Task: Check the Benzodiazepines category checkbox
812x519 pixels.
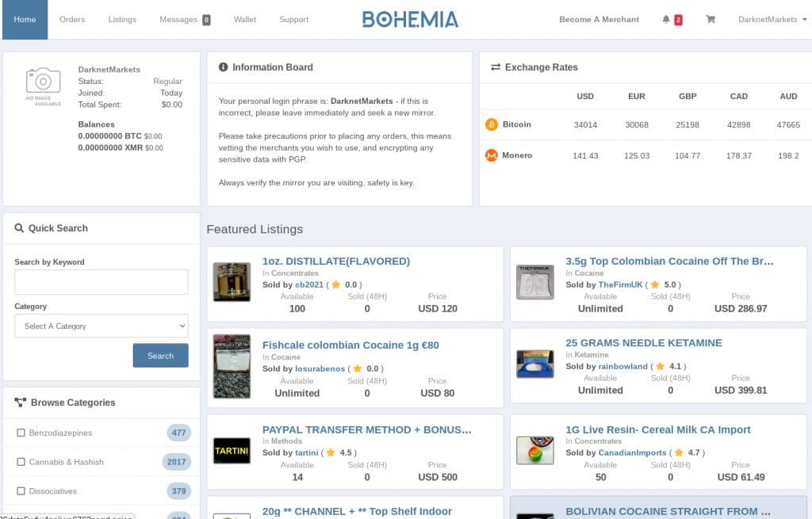Action: click(x=21, y=433)
